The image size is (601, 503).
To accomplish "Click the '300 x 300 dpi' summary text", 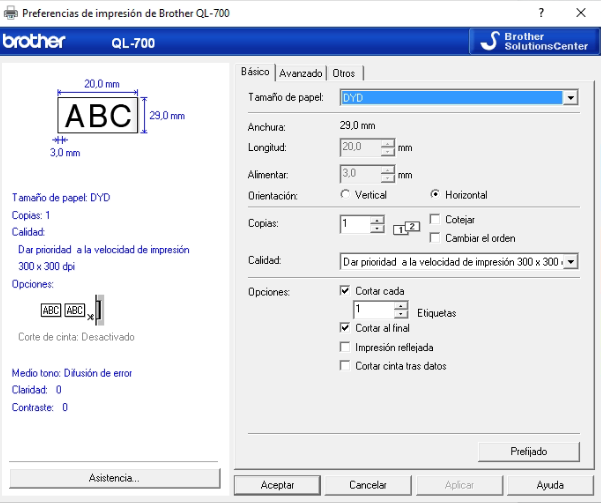I will (x=46, y=266).
